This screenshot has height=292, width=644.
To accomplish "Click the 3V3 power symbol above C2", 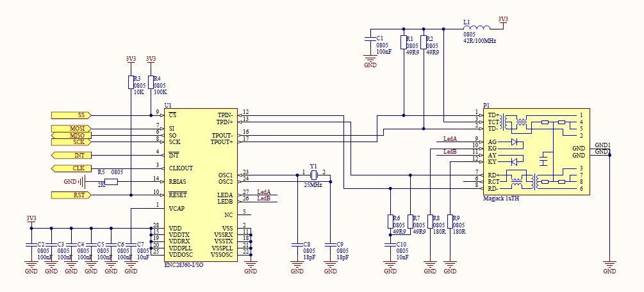I will 31,221.
